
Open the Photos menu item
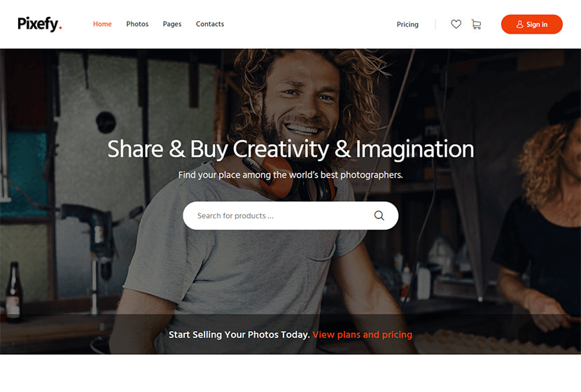[137, 24]
